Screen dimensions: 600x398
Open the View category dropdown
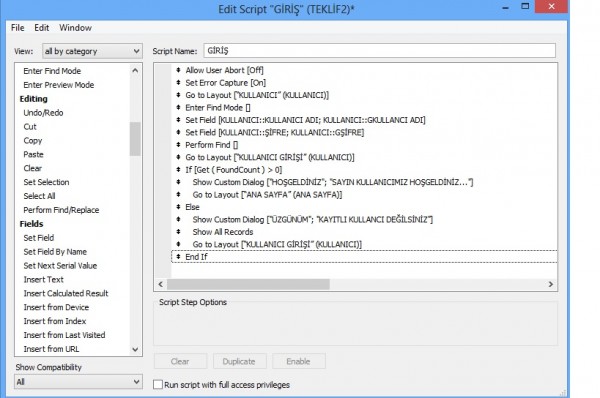92,51
